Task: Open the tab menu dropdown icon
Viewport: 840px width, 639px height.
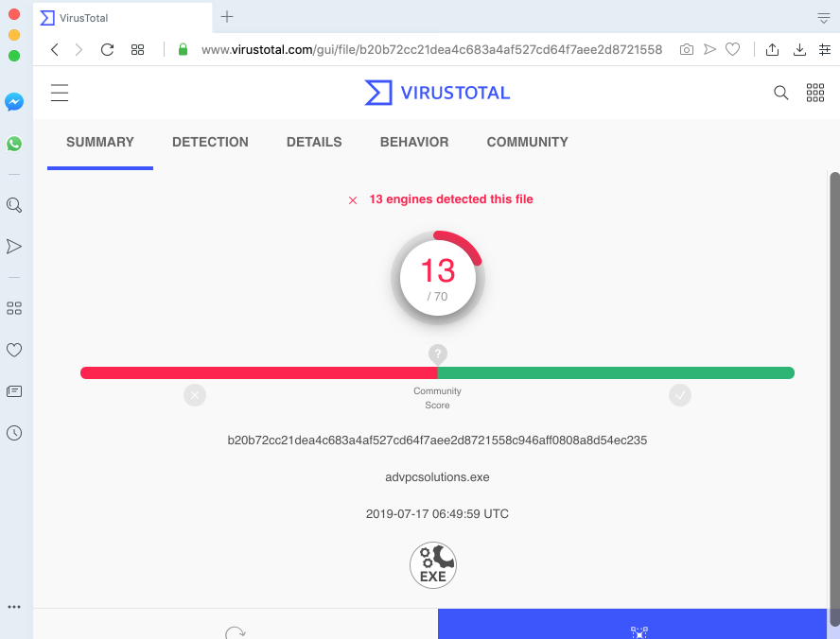Action: point(823,18)
